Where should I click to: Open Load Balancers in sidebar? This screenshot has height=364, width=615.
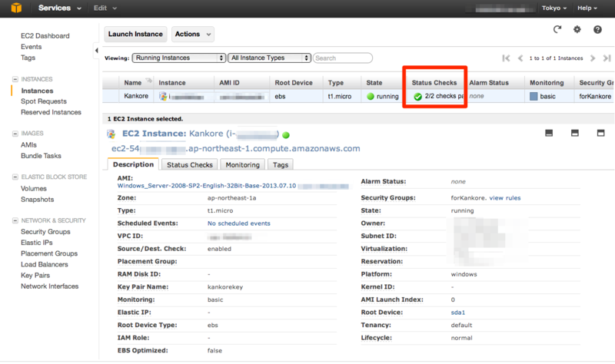click(x=45, y=264)
